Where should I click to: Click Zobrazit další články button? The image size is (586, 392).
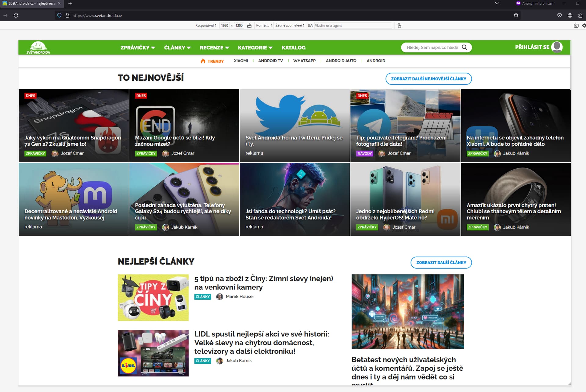441,262
